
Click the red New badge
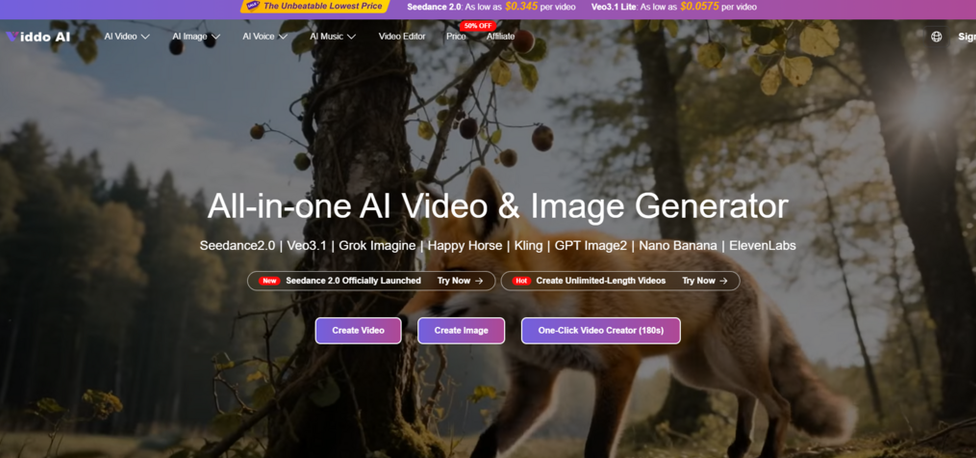270,281
